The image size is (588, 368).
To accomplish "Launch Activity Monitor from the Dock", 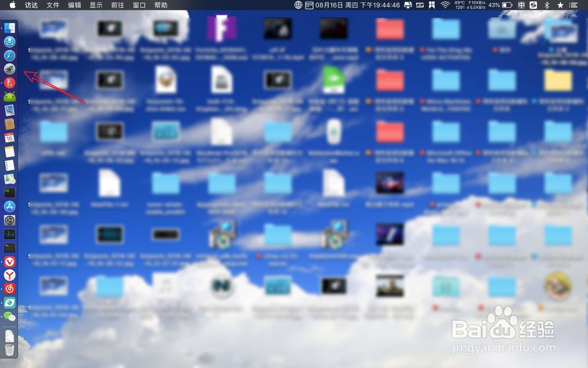I will [x=9, y=234].
